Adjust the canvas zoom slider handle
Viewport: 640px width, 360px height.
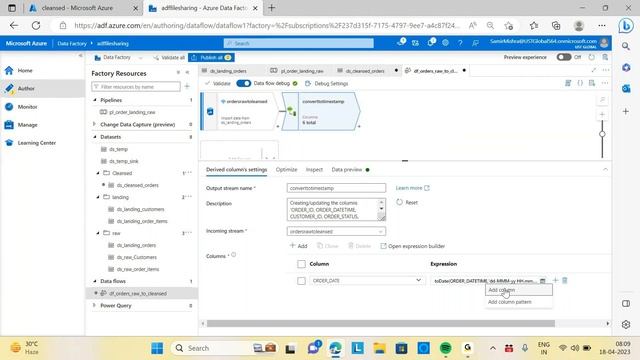click(x=602, y=134)
